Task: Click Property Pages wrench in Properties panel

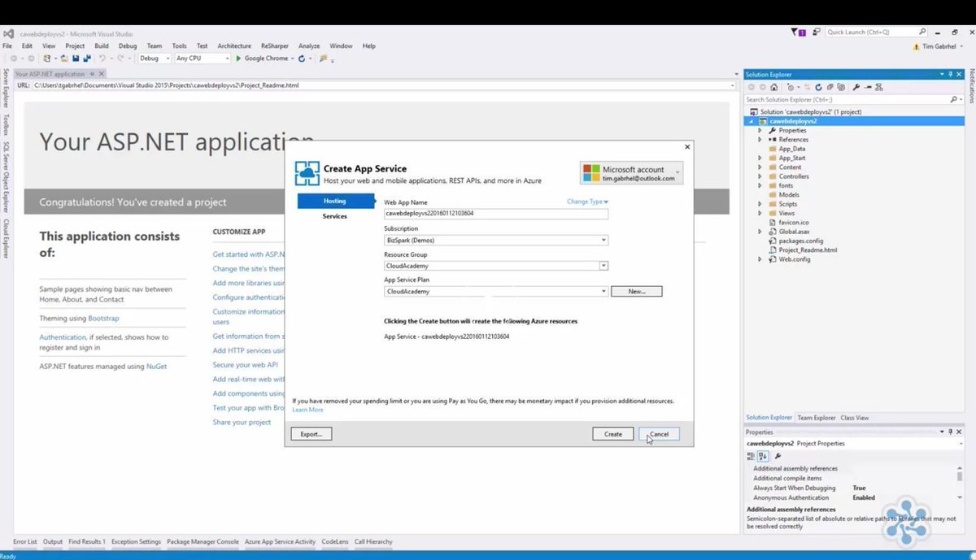Action: click(x=778, y=456)
